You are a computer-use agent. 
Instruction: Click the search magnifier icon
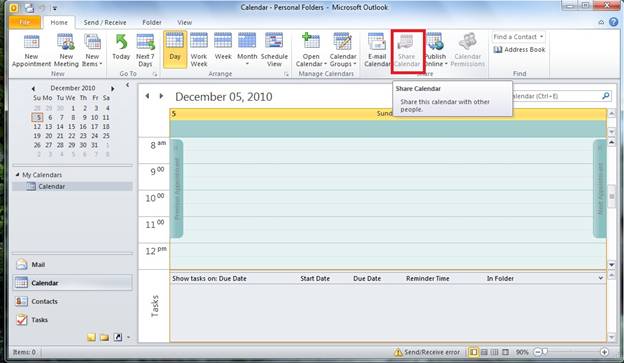(x=606, y=96)
